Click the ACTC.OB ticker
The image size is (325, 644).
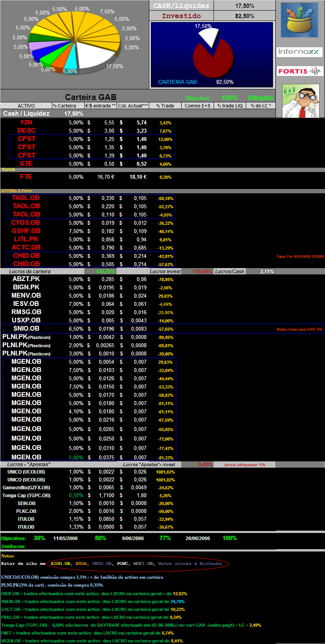click(26, 248)
